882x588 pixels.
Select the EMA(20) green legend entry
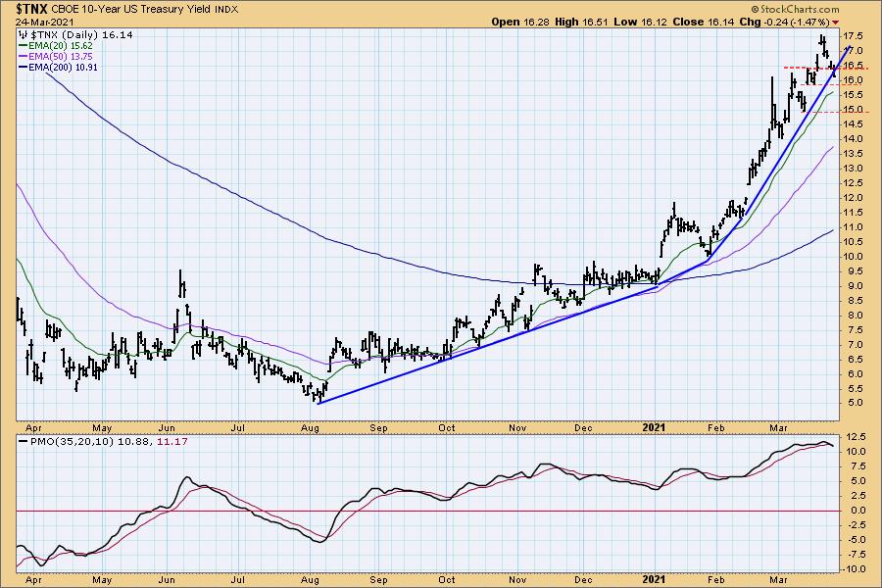pos(54,44)
